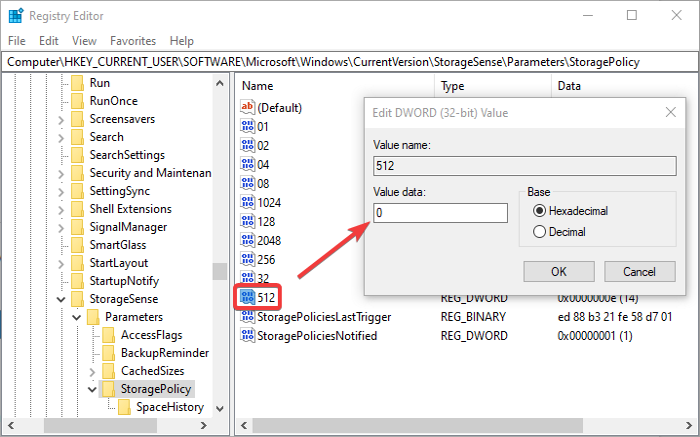Select the 1024 DWORD value icon
Screen dimensions: 700x437
247,202
